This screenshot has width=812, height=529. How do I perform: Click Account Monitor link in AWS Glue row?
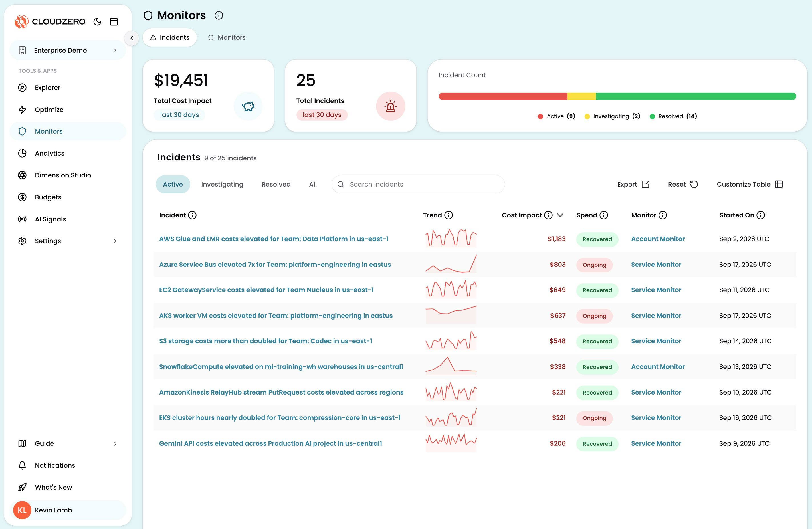(x=658, y=239)
